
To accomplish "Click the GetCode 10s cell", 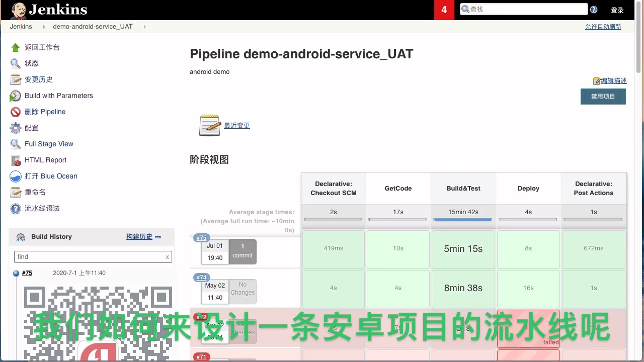I will point(398,249).
